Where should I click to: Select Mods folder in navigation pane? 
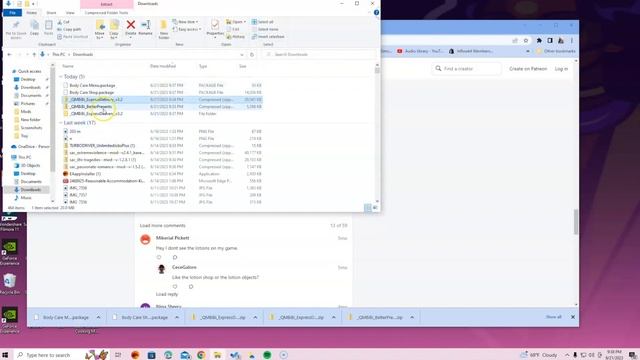[x=26, y=111]
